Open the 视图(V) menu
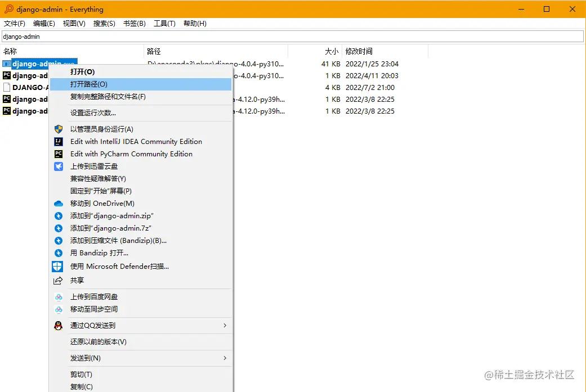The width and height of the screenshot is (586, 392). pos(74,24)
